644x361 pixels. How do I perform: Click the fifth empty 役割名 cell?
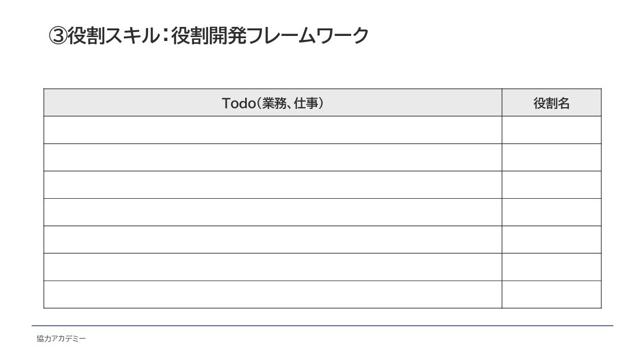[x=551, y=240]
